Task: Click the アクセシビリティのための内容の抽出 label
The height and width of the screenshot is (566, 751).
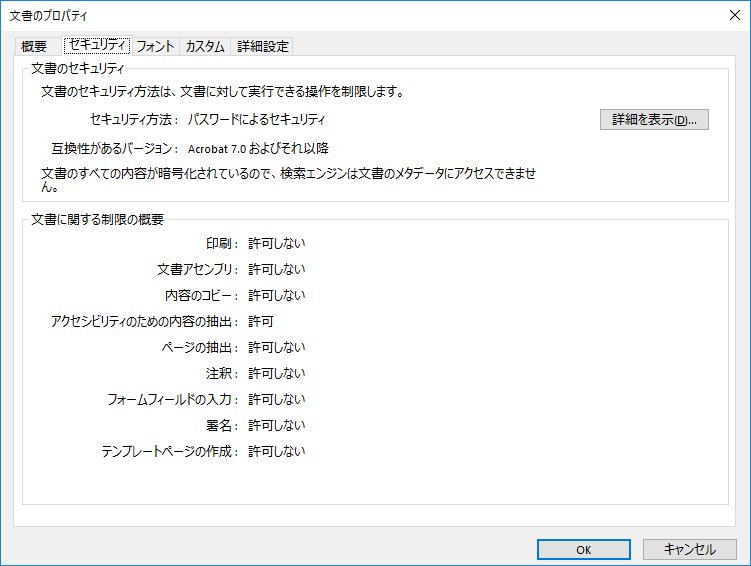Action: coord(145,321)
